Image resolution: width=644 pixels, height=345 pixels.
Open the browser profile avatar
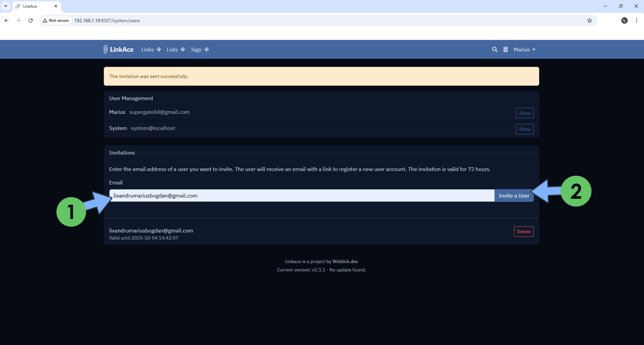pos(624,20)
